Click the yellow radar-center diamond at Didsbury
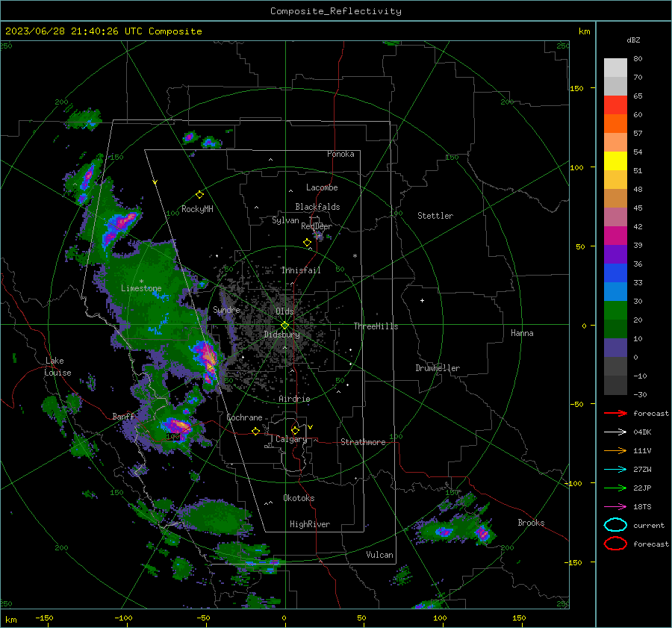This screenshot has width=672, height=628. coord(284,326)
